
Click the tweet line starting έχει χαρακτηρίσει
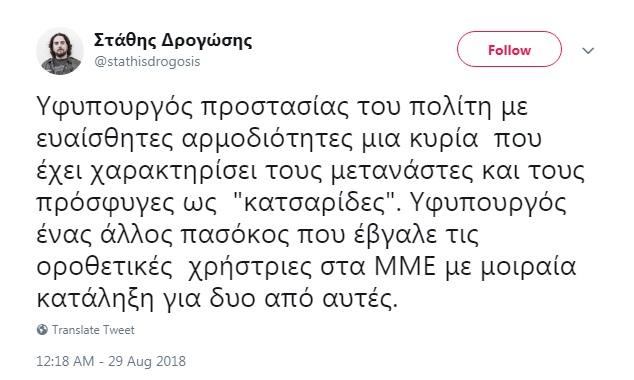311,172
